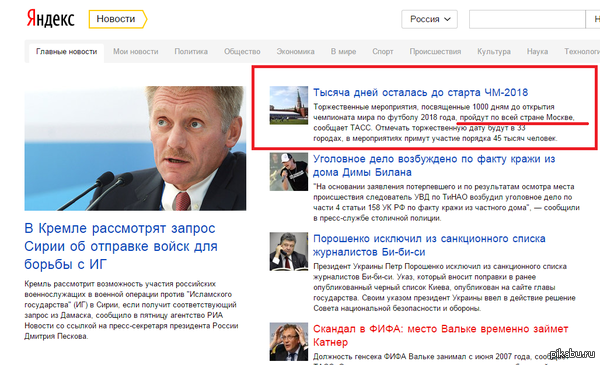Open the Политика tab
Viewport: 600px width, 365px height.
coord(191,52)
